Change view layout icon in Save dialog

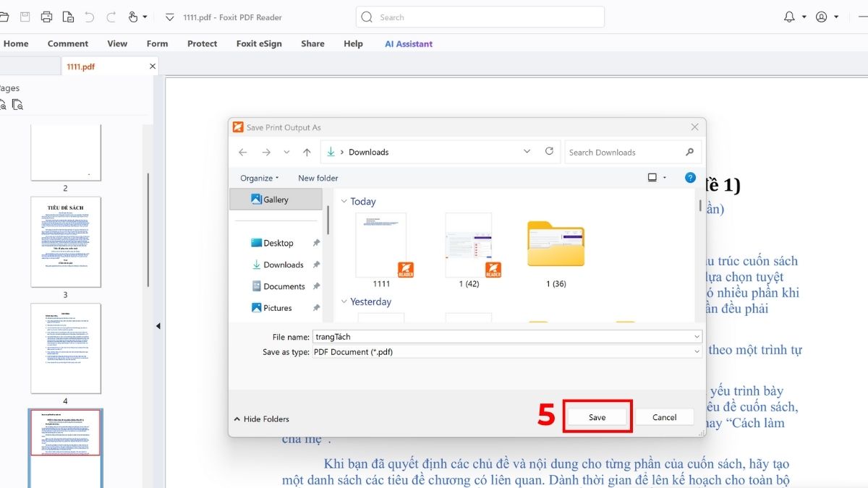(x=652, y=177)
